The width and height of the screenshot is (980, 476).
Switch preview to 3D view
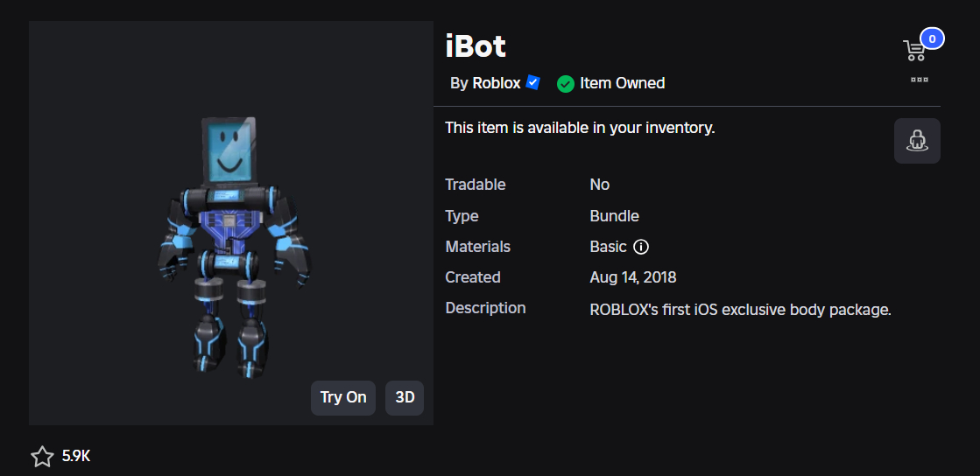[x=405, y=398]
